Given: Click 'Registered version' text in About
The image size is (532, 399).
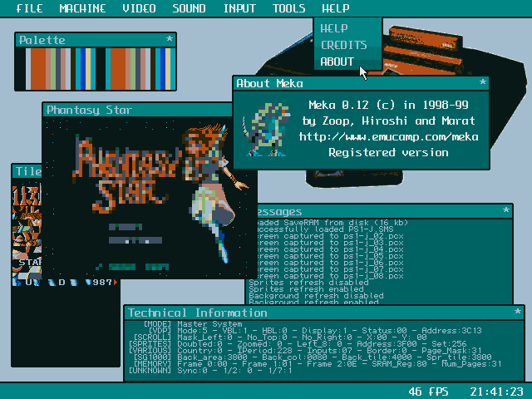Looking at the screenshot, I should [388, 153].
